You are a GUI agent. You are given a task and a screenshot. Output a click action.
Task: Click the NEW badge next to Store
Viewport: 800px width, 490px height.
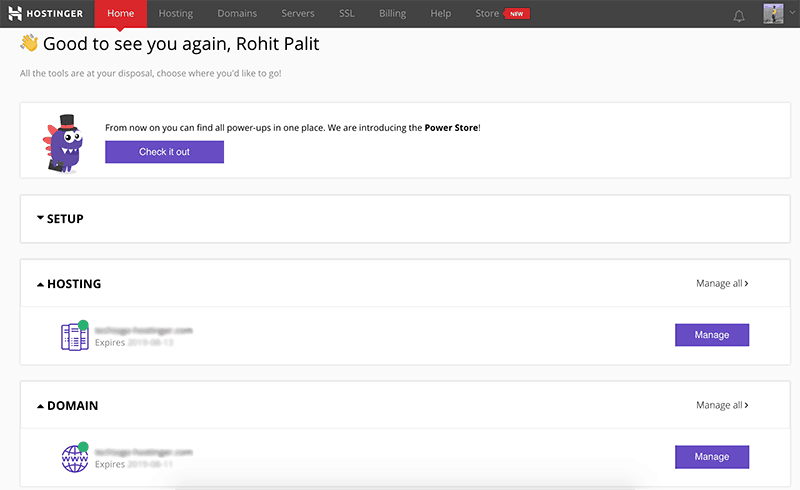pos(517,14)
